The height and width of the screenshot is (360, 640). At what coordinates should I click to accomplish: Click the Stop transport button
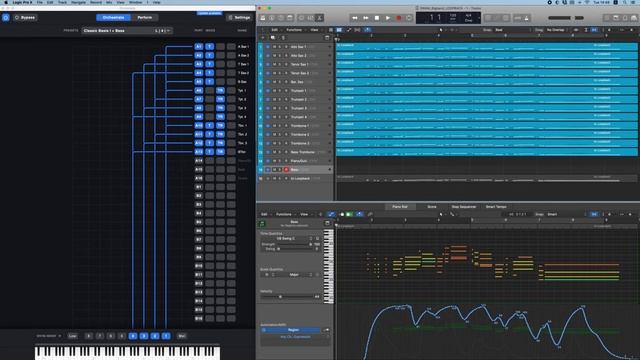click(x=377, y=18)
